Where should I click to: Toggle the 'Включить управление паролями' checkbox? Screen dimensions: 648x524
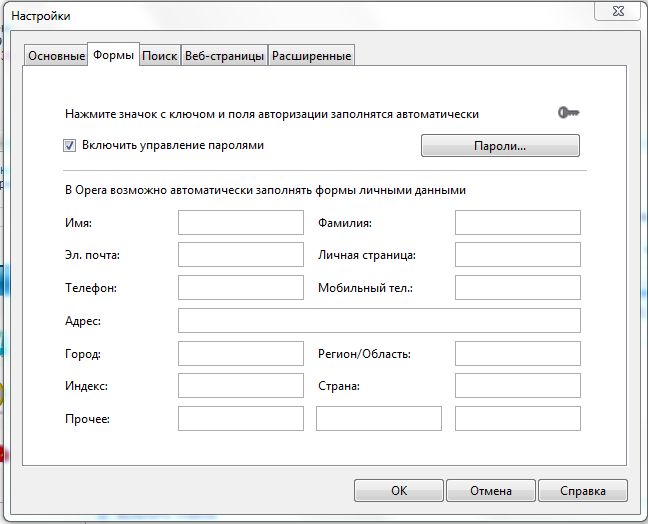(x=70, y=145)
